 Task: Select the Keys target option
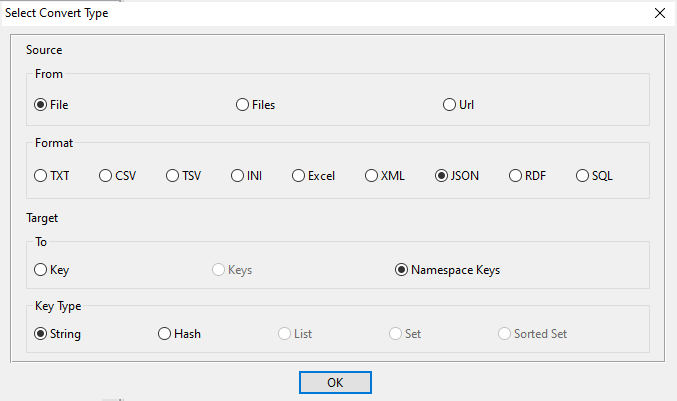pos(220,269)
